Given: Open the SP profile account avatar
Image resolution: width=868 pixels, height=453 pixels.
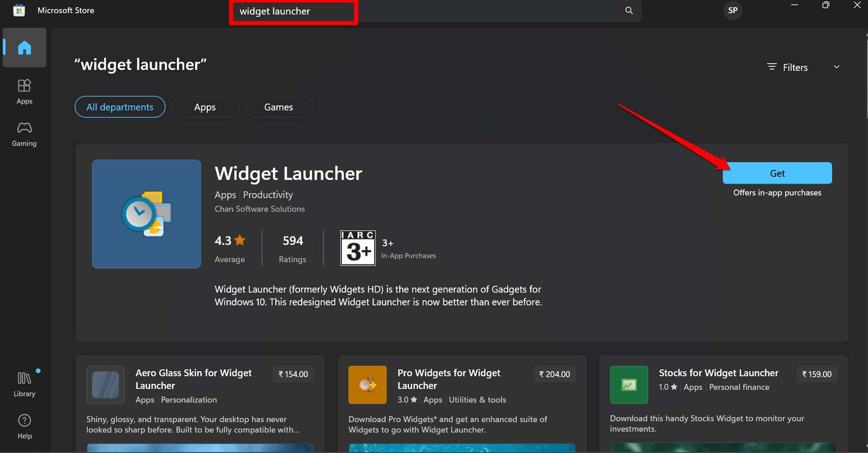Looking at the screenshot, I should [x=733, y=10].
